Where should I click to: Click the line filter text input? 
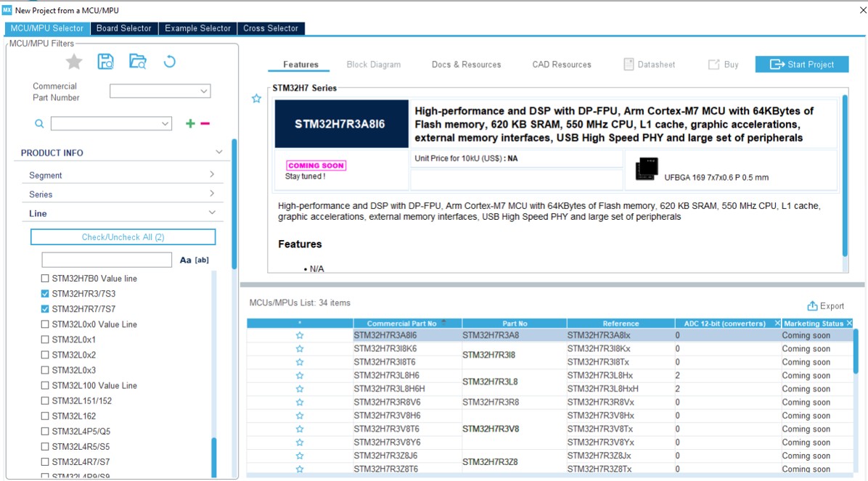107,260
